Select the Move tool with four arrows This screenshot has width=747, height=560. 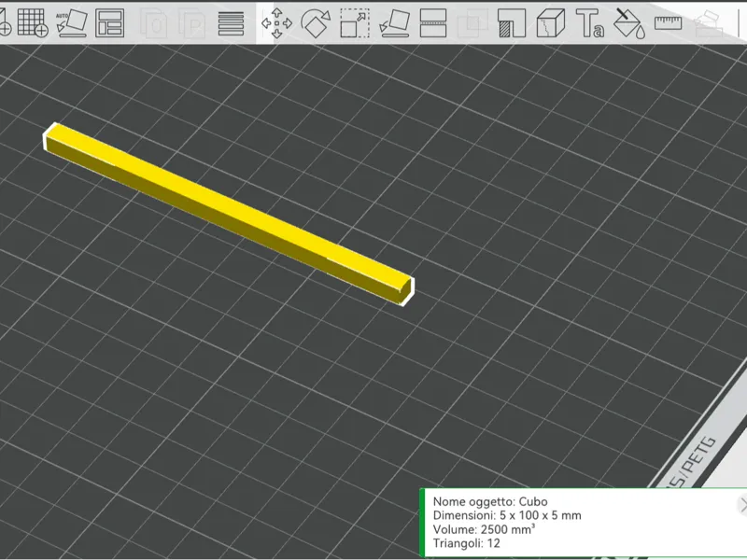(x=276, y=22)
